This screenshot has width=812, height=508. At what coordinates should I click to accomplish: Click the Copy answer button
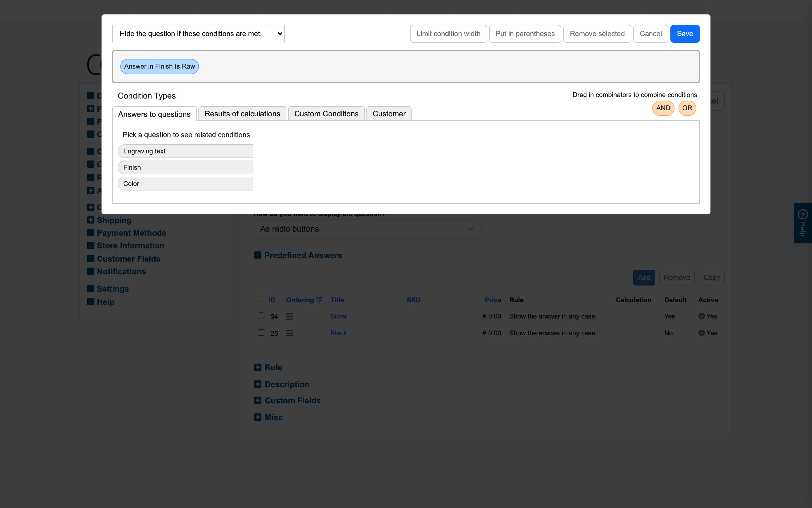coord(712,278)
